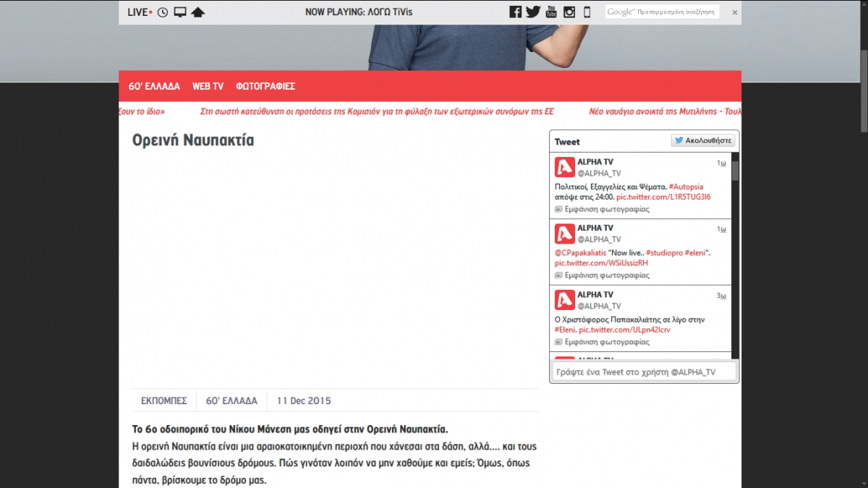
Task: Open the #eleni hashtag in second tweet
Action: coord(697,252)
